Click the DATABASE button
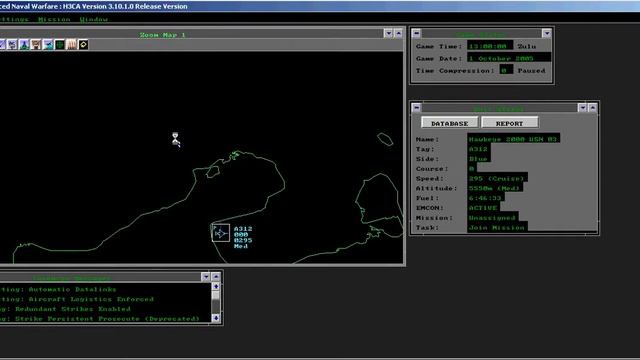The image size is (640, 360). tap(450, 123)
